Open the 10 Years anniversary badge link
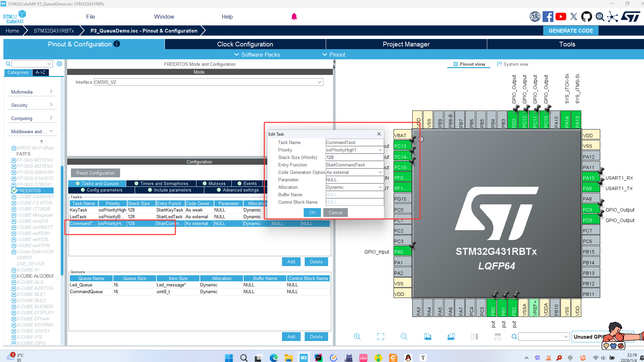The image size is (644, 362). pos(535,17)
